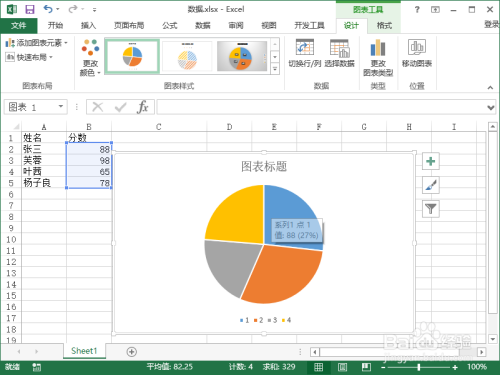This screenshot has width=500, height=375.
Task: Click the Move Chart icon
Action: 417,47
